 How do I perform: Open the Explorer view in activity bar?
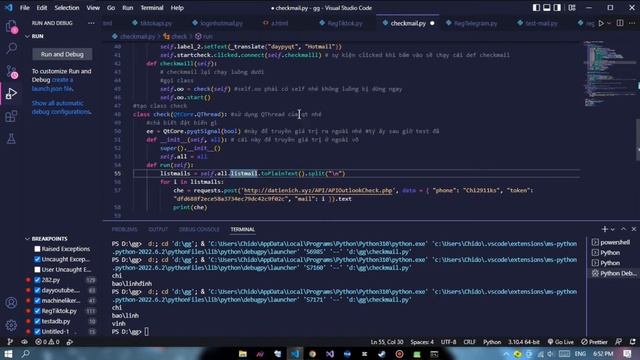(x=11, y=27)
